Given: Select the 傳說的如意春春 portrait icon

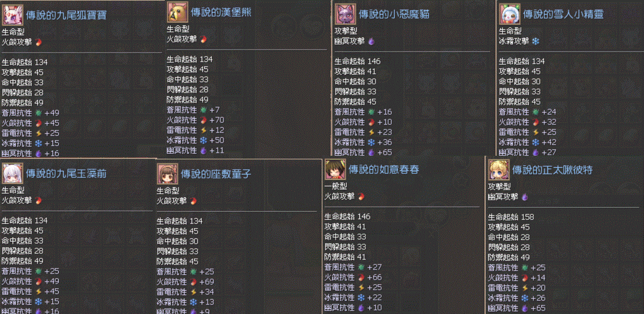Looking at the screenshot, I should pyautogui.click(x=335, y=169).
